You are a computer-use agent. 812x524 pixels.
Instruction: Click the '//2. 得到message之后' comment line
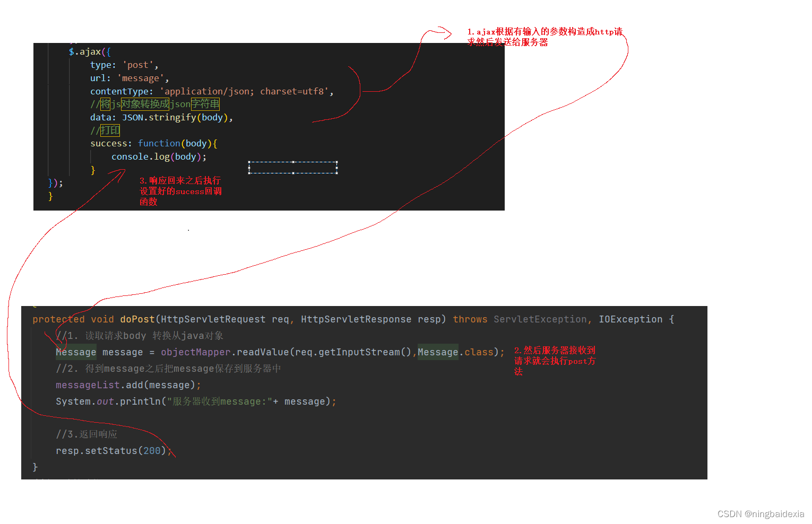coord(168,369)
